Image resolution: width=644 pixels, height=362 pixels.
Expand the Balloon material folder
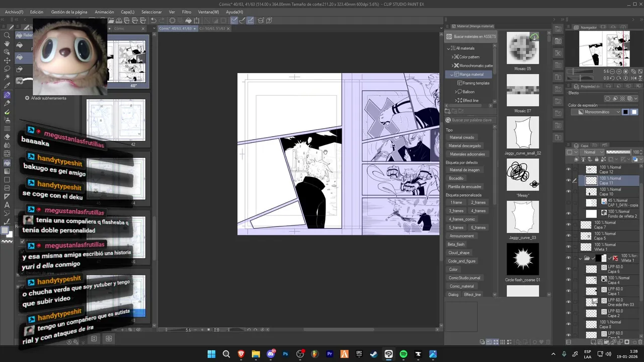pos(456,92)
